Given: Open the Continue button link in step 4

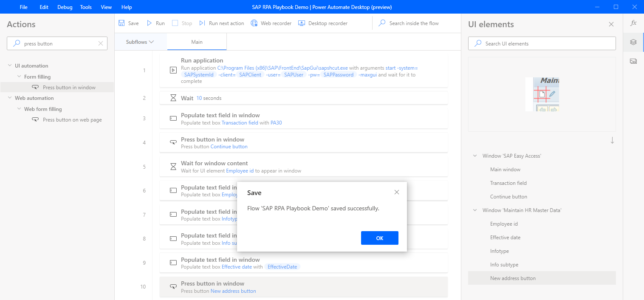Looking at the screenshot, I should tap(229, 146).
